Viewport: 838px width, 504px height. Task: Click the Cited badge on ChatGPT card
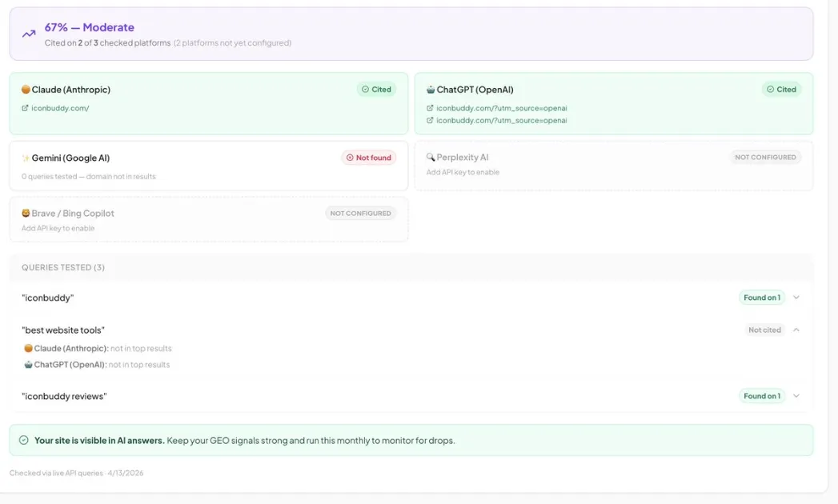pyautogui.click(x=781, y=90)
